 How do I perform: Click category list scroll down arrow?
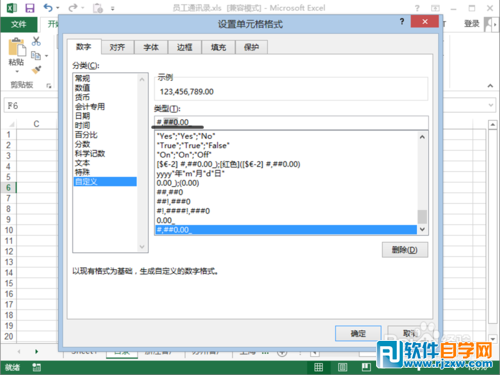coord(142,247)
